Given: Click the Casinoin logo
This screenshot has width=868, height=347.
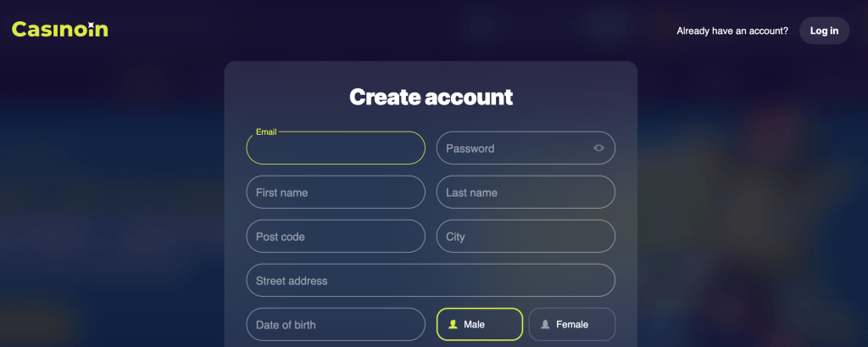Looking at the screenshot, I should (x=60, y=30).
